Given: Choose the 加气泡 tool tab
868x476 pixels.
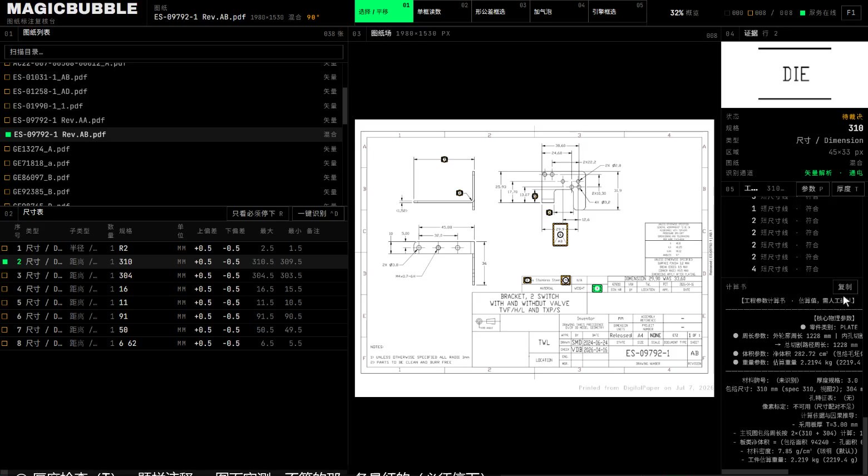Looking at the screenshot, I should 559,12.
